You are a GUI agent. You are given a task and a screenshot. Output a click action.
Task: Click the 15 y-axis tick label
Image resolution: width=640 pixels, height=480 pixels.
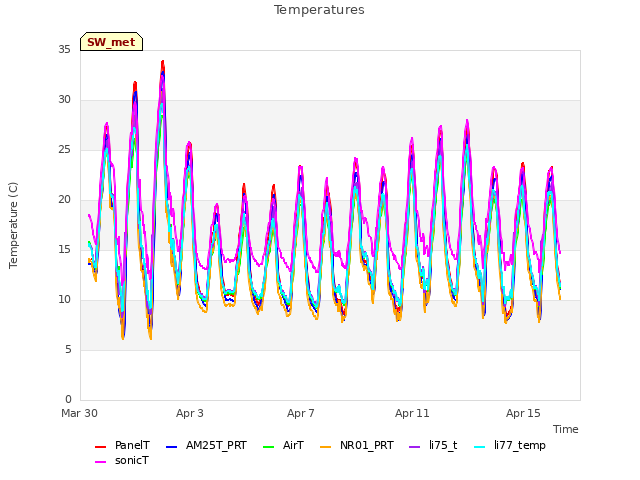64,250
